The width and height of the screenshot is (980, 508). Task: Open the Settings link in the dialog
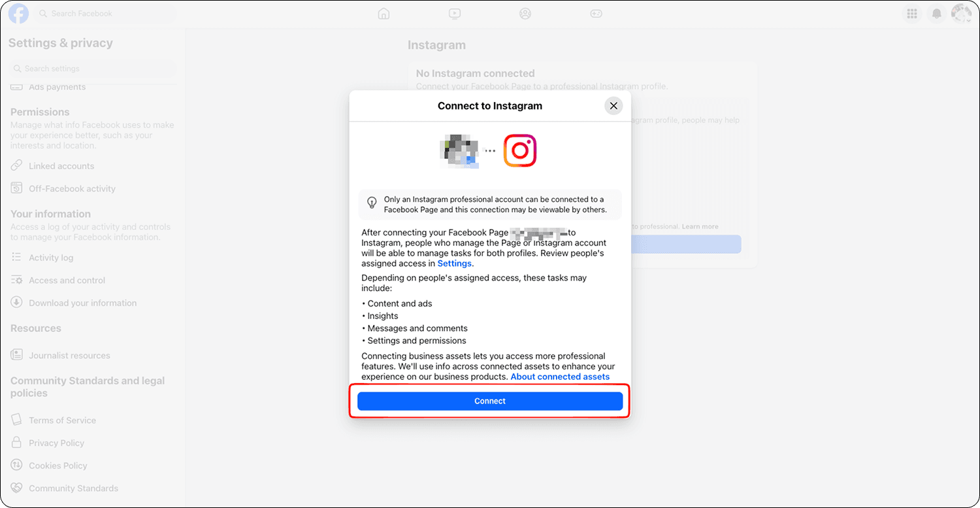(x=454, y=263)
